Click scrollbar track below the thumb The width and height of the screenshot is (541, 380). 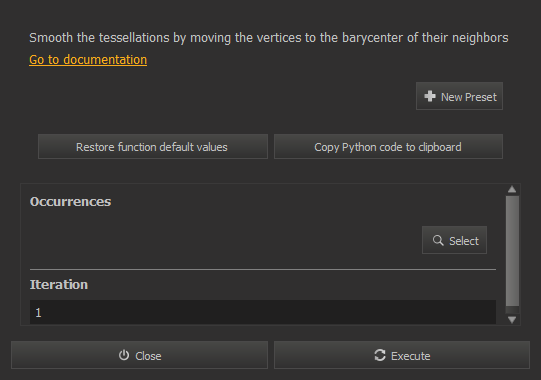click(x=512, y=310)
